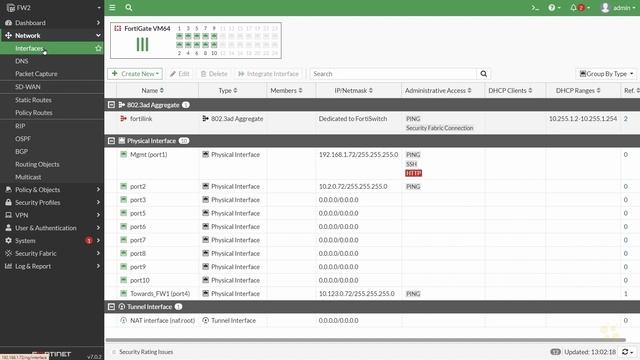640x360 pixels.
Task: Expand the VPN menu
Action: [x=52, y=215]
